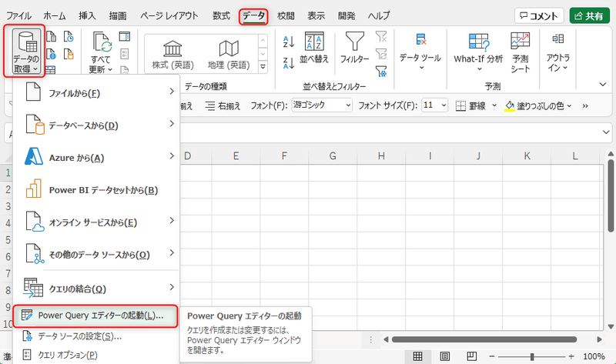Screen dimensions: 616x364
Task: Click the from text/CSV file icon
Action: pos(51,36)
